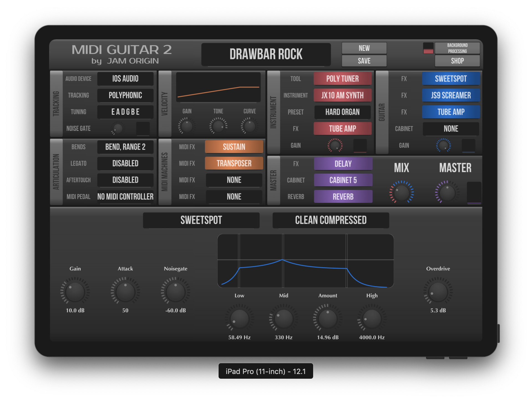Change Tracking mode from POLYPHONIC
Image resolution: width=532 pixels, height=402 pixels.
(125, 95)
